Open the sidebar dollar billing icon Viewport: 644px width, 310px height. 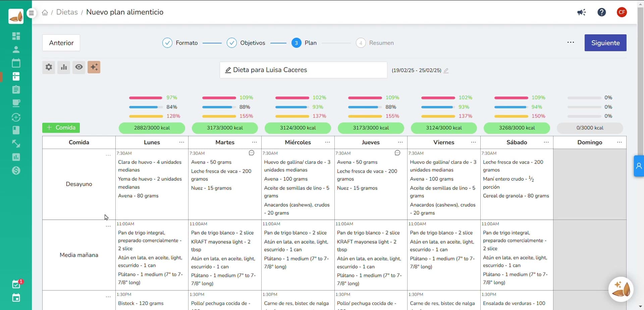(x=16, y=170)
